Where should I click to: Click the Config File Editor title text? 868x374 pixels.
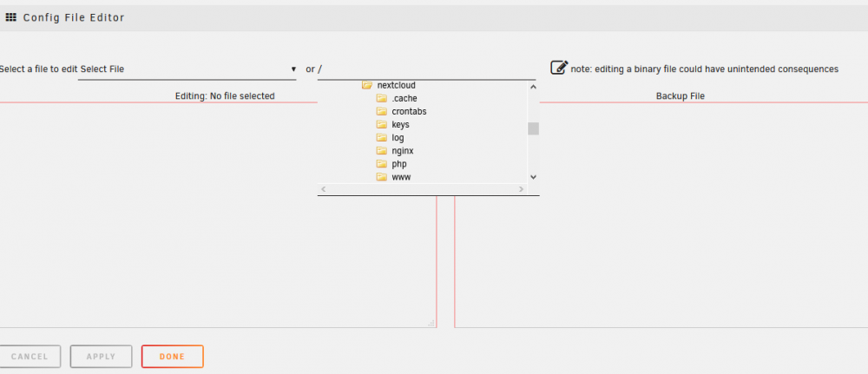click(x=74, y=17)
